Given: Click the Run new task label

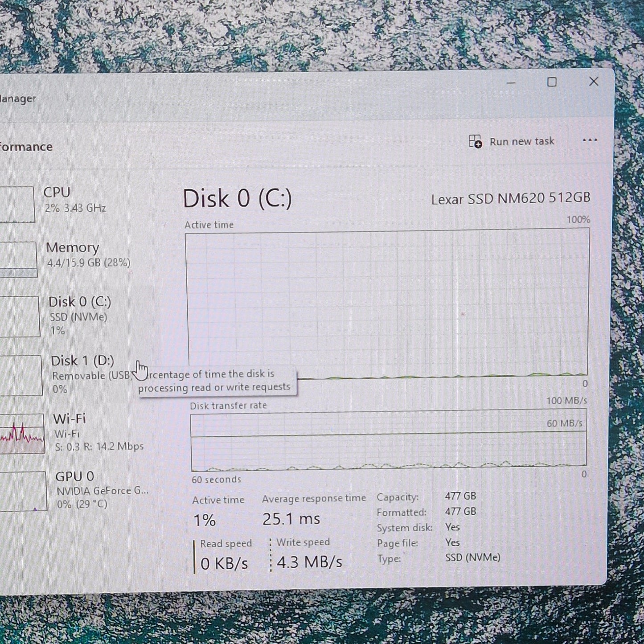Looking at the screenshot, I should (522, 141).
